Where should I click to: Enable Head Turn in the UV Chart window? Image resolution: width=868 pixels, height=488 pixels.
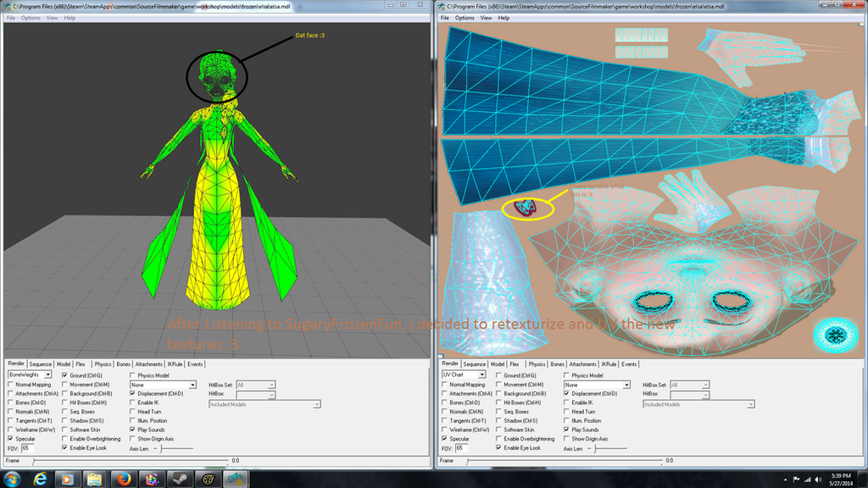tap(566, 412)
